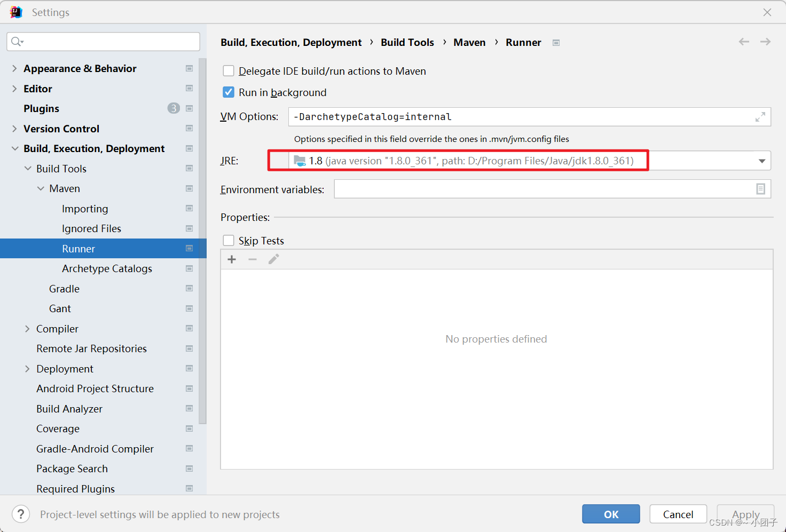Viewport: 786px width, 532px height.
Task: Select Ignored Files under Maven
Action: click(x=91, y=228)
